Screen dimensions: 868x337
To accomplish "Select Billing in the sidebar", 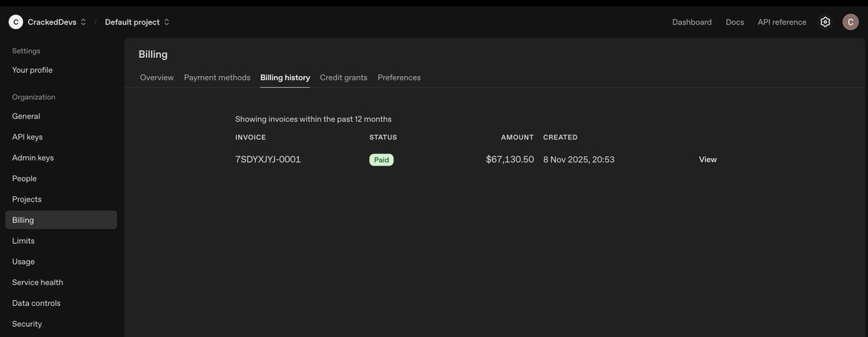I will 61,220.
